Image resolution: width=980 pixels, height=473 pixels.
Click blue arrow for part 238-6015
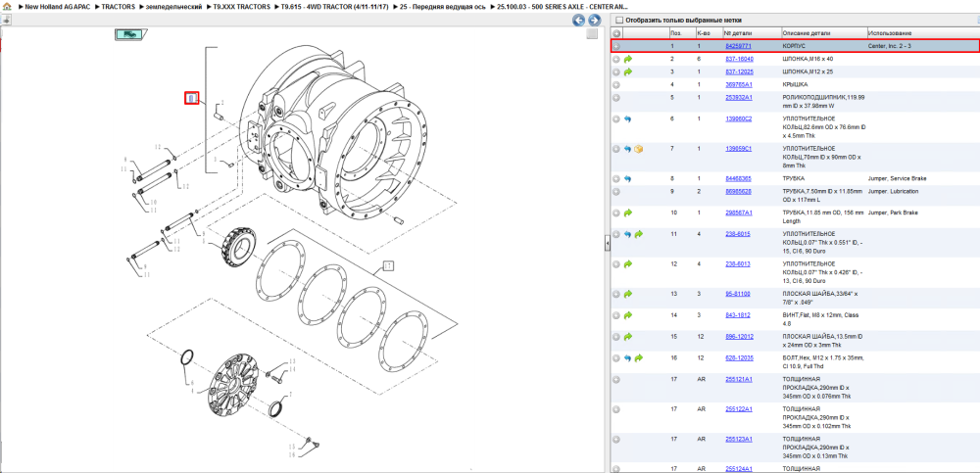pyautogui.click(x=627, y=234)
